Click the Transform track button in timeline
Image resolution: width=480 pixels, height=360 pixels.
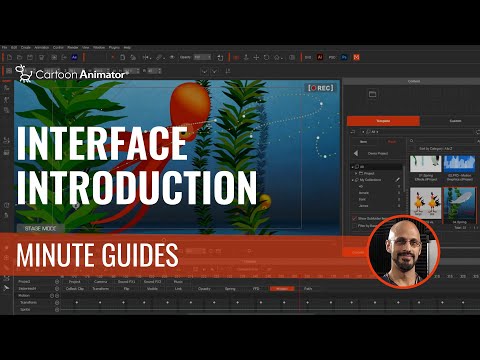[100, 289]
